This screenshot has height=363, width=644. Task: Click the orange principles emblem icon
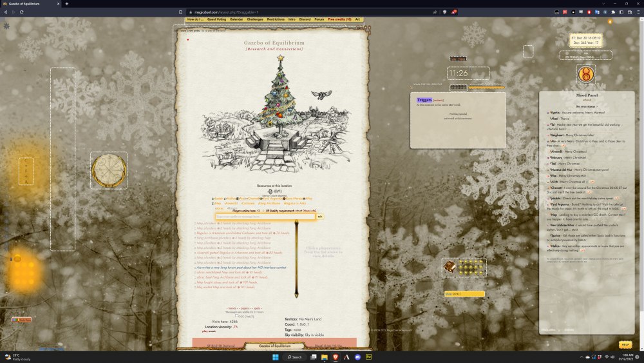point(585,74)
